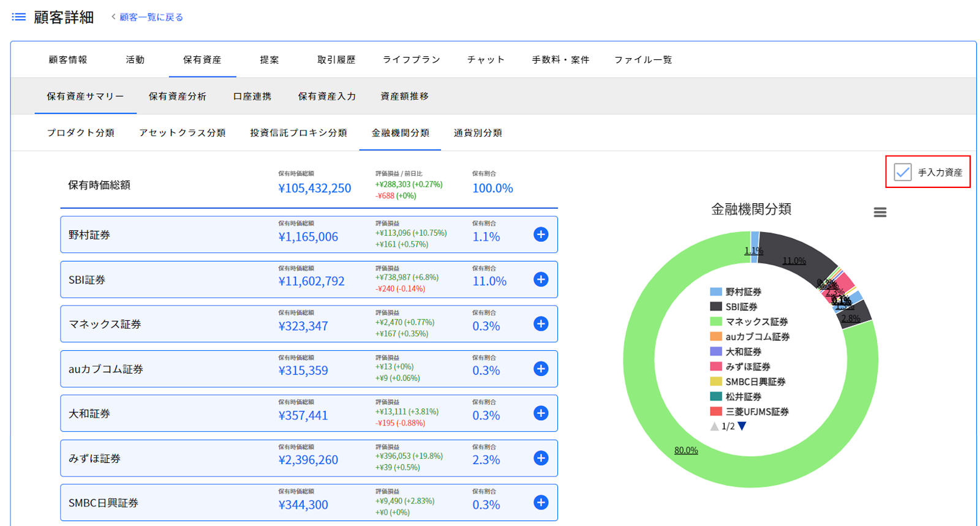Click the マネックス証券 institution name
The height and width of the screenshot is (526, 980).
pos(105,324)
